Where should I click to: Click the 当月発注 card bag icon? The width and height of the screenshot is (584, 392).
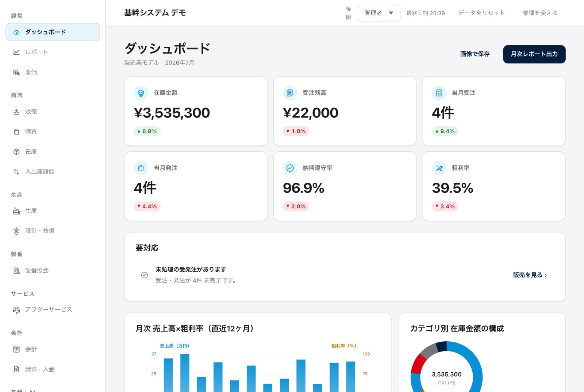[x=141, y=168]
